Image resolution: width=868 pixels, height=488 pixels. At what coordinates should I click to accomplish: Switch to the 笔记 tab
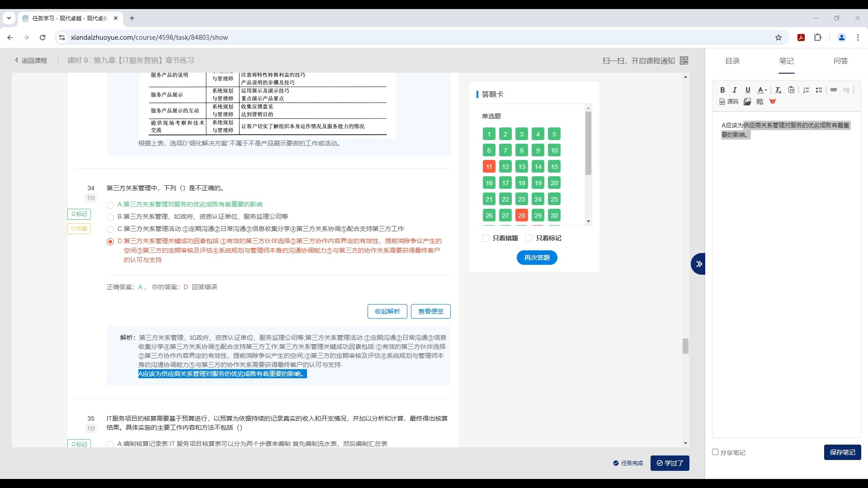point(787,61)
